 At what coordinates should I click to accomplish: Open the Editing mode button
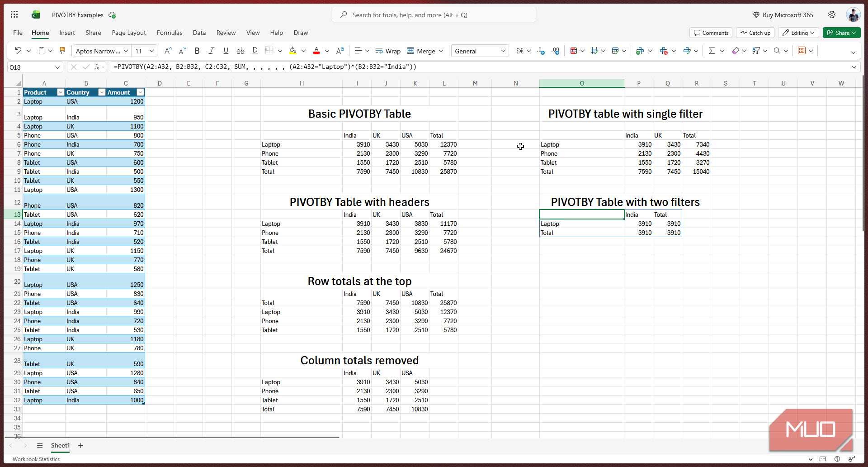coord(798,33)
